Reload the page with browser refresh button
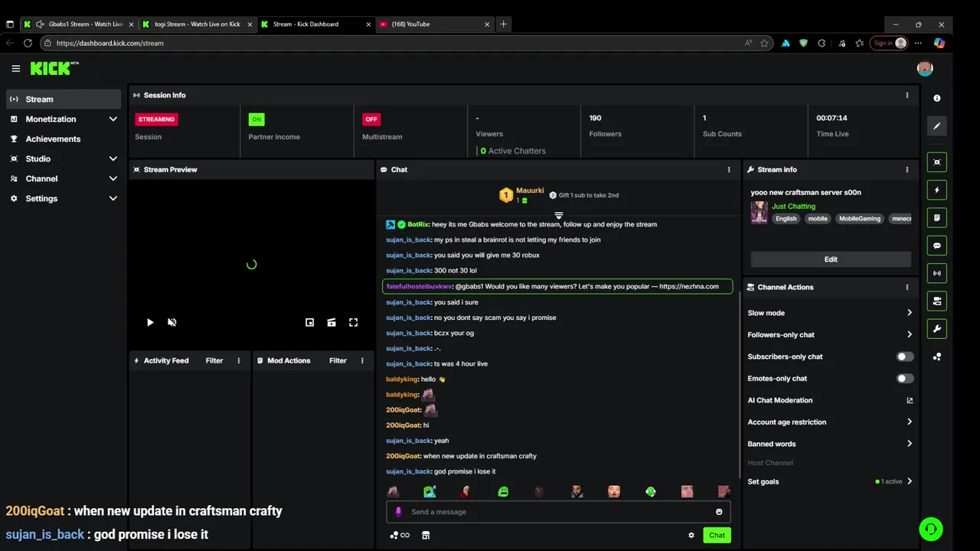 tap(28, 43)
